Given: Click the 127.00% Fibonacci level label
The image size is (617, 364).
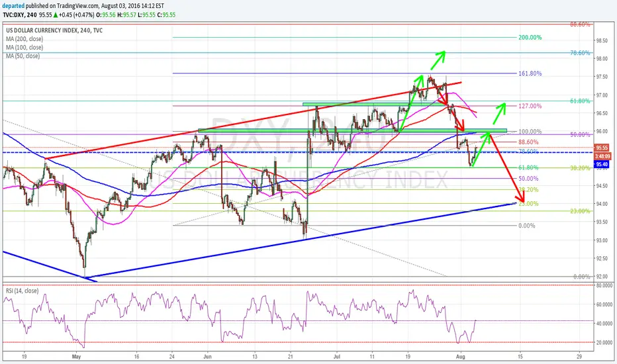Looking at the screenshot, I should pos(530,106).
